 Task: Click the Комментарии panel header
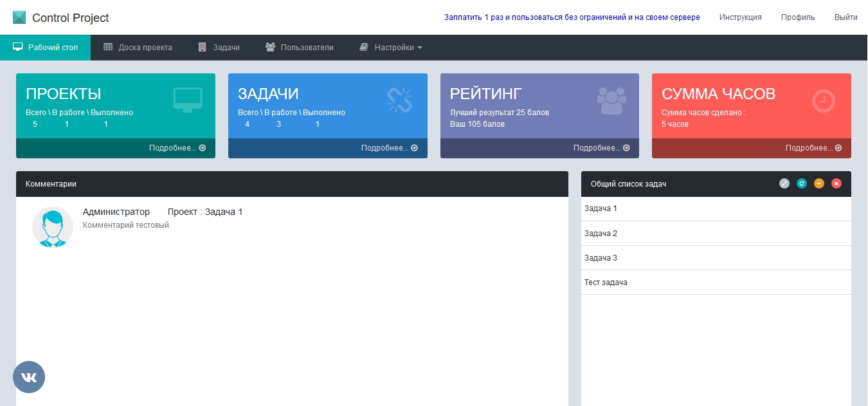(x=292, y=184)
